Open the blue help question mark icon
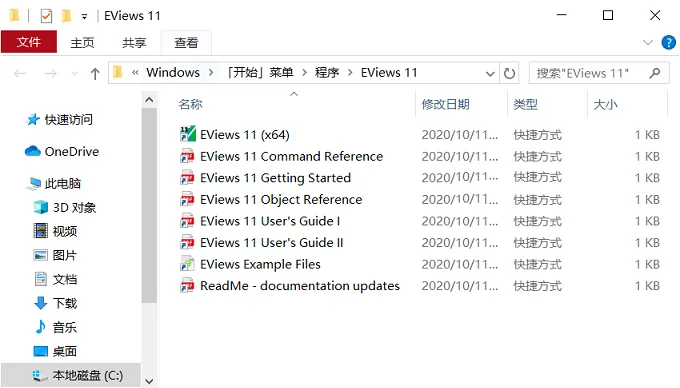 point(668,42)
